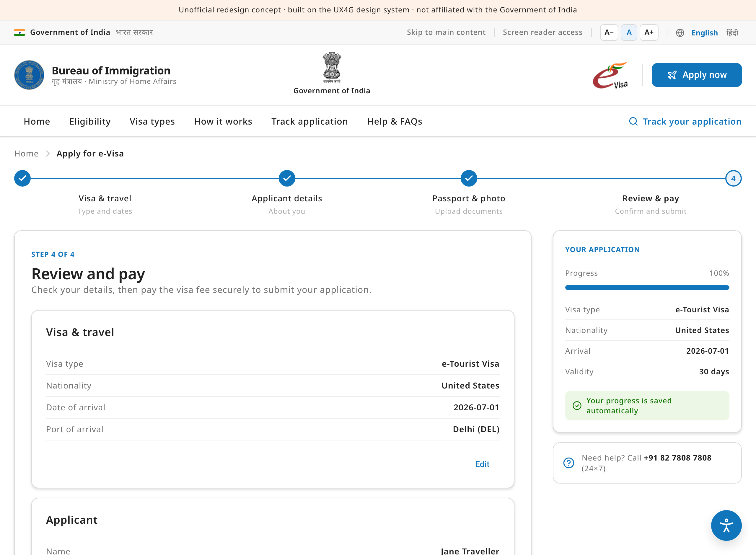Click the Apply now button

pyautogui.click(x=697, y=75)
